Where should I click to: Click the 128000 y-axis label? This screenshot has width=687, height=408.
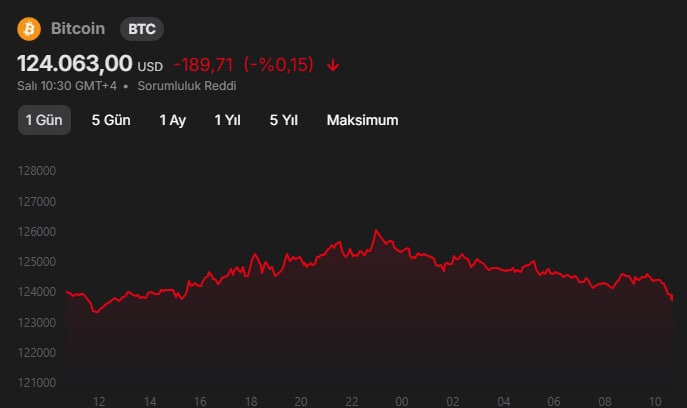(38, 171)
